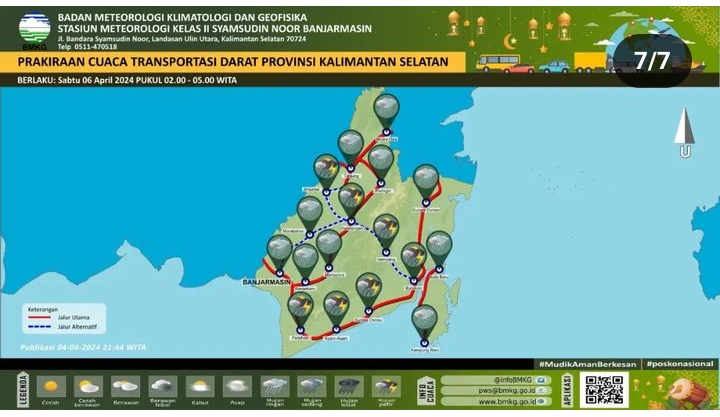Click the Kota Baru weather pin
This screenshot has width=720, height=417.
pyautogui.click(x=439, y=247)
